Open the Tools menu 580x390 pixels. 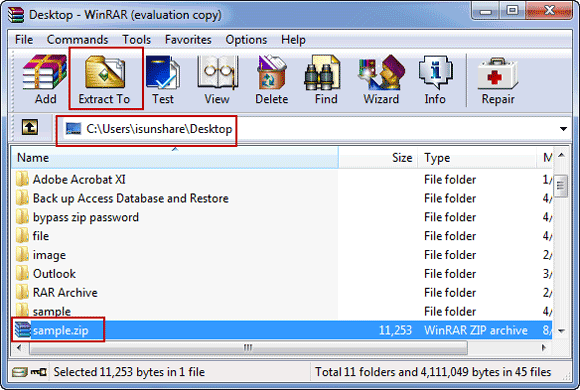pos(136,40)
